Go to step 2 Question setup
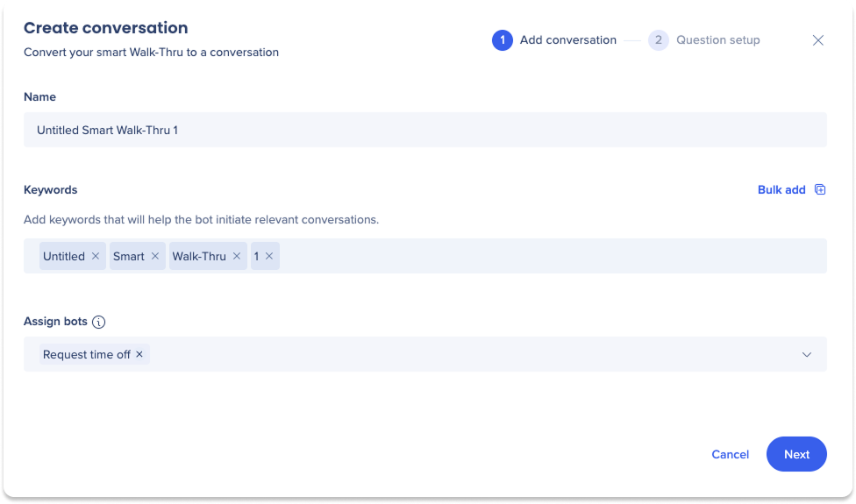Image resolution: width=856 pixels, height=504 pixels. (x=704, y=40)
